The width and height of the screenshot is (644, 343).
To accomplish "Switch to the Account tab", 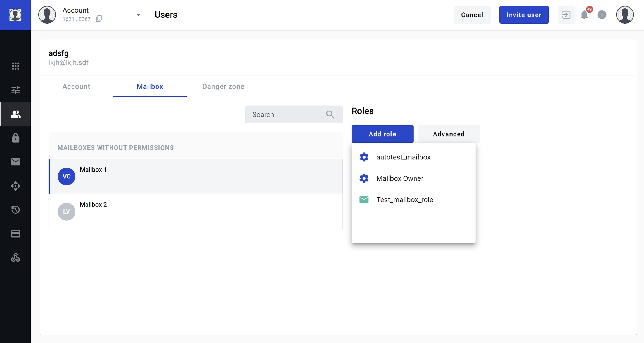I will (76, 86).
